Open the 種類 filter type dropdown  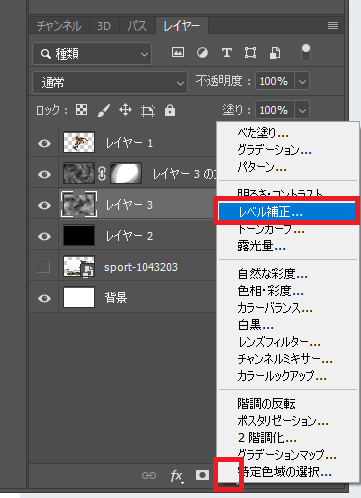point(92,53)
